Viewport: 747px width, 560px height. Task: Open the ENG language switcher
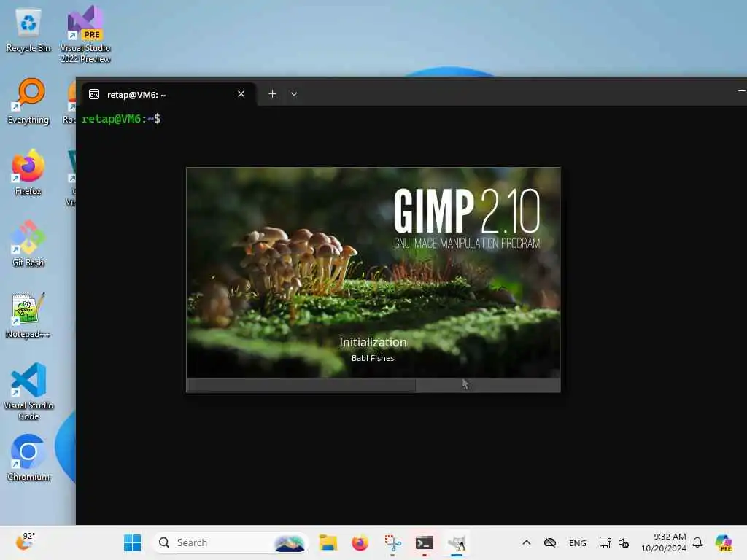(x=578, y=542)
